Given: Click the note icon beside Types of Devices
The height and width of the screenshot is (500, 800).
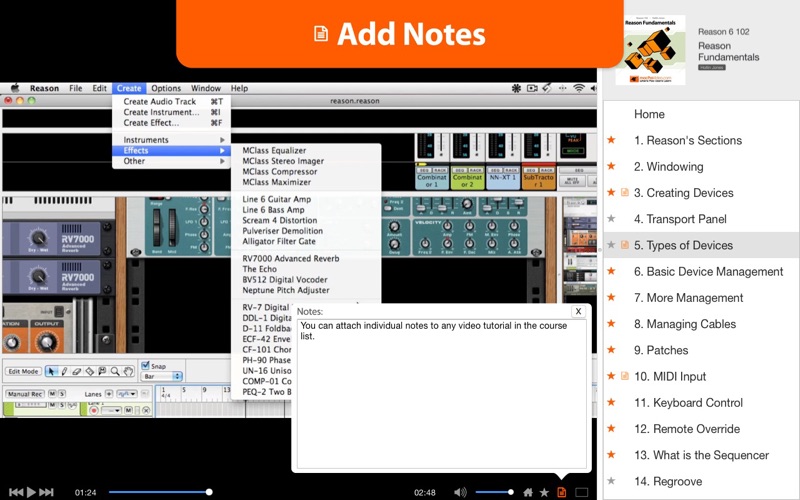Looking at the screenshot, I should point(624,245).
